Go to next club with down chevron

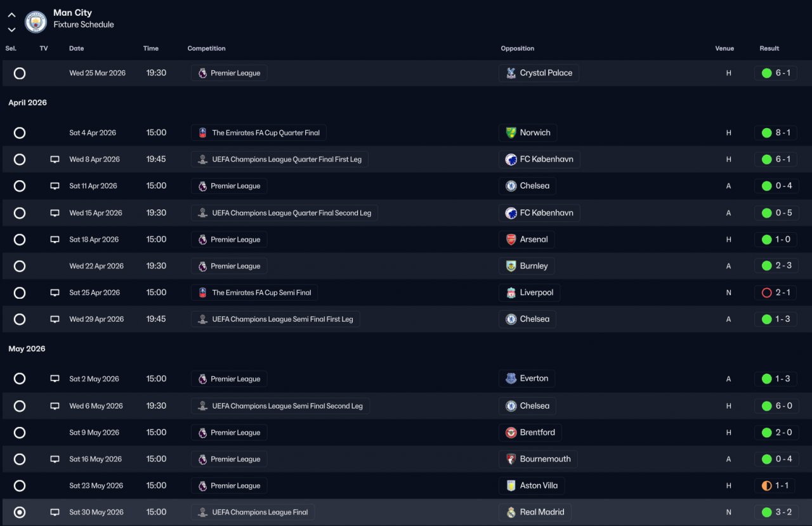tap(11, 29)
